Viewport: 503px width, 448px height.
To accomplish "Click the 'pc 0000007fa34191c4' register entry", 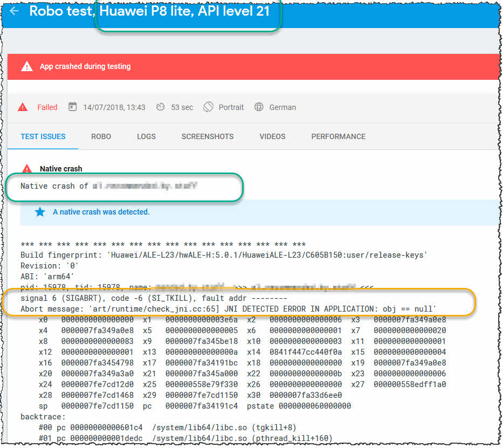I will 190,406.
